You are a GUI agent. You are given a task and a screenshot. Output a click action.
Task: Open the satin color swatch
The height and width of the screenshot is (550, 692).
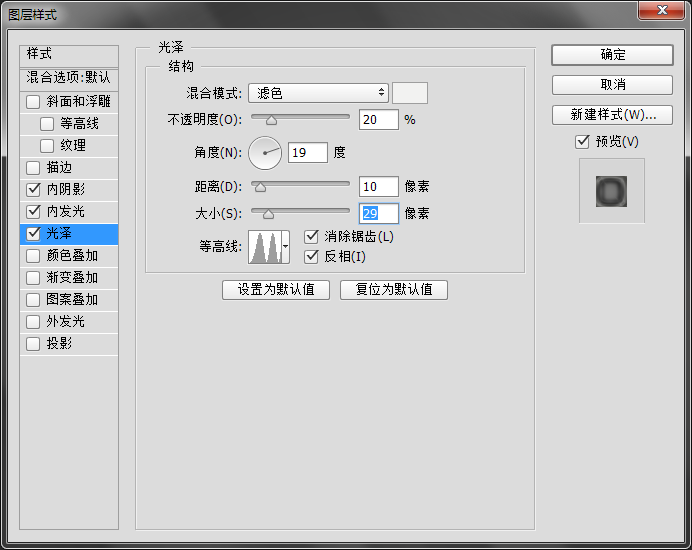410,93
